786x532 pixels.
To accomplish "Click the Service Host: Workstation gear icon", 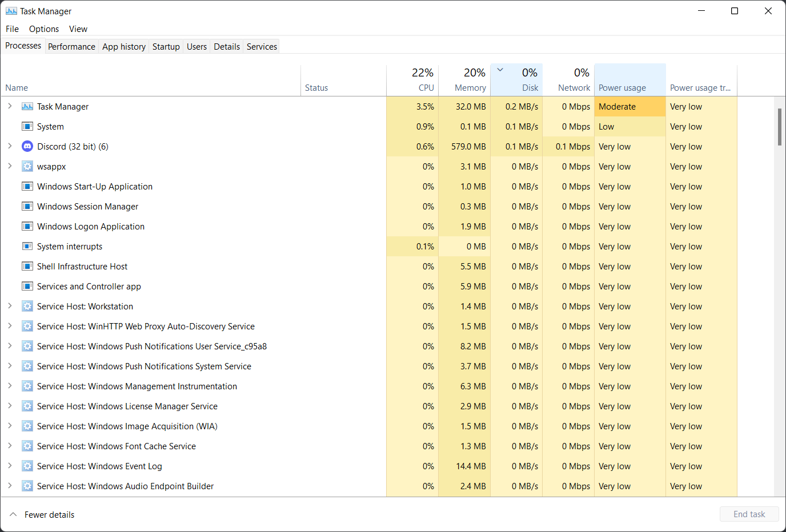I will point(27,306).
